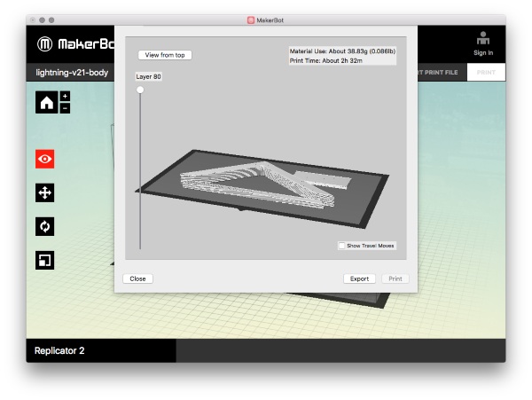This screenshot has height=400, width=532.
Task: Click the PRINT button in toolbar
Action: pos(486,72)
